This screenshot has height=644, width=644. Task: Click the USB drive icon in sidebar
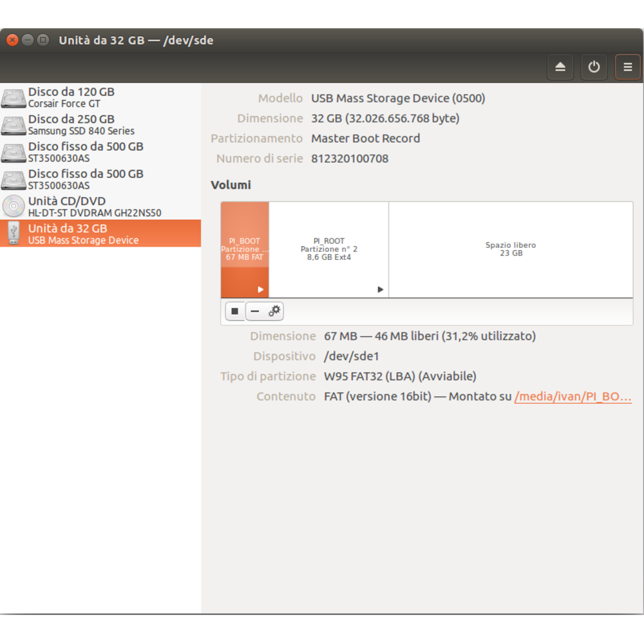(x=14, y=233)
